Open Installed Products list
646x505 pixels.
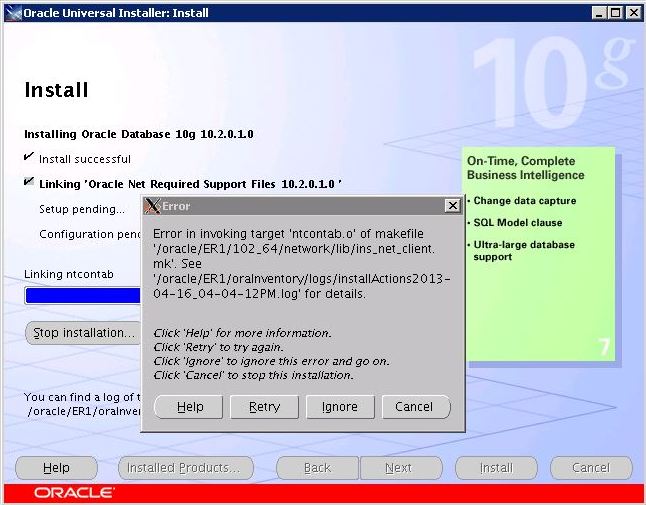tap(186, 468)
